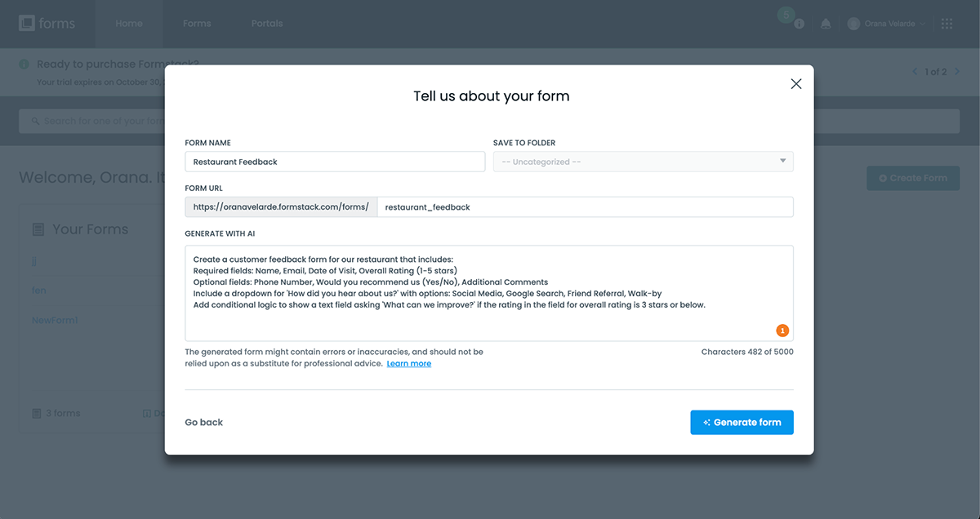Viewport: 980px width, 519px height.
Task: Open the Learn more link
Action: (408, 364)
